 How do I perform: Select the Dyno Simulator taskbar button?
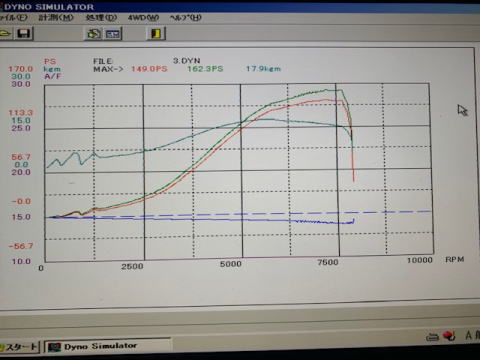click(107, 346)
